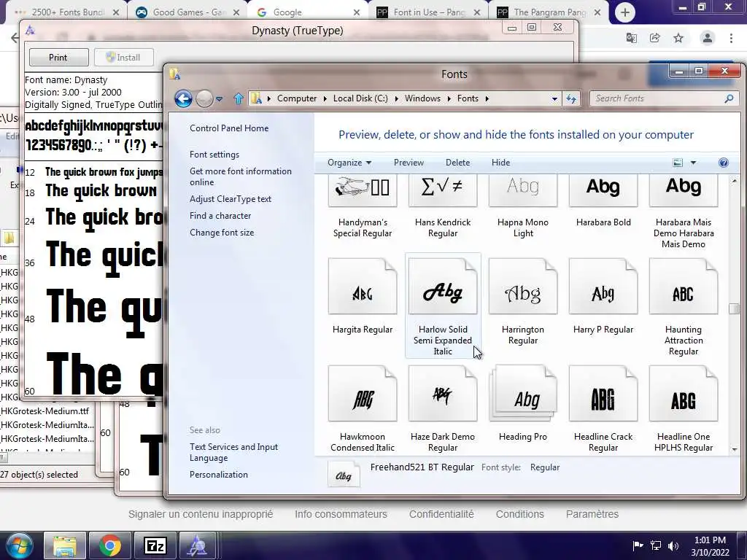Open Find a character link
The height and width of the screenshot is (560, 747).
(220, 216)
